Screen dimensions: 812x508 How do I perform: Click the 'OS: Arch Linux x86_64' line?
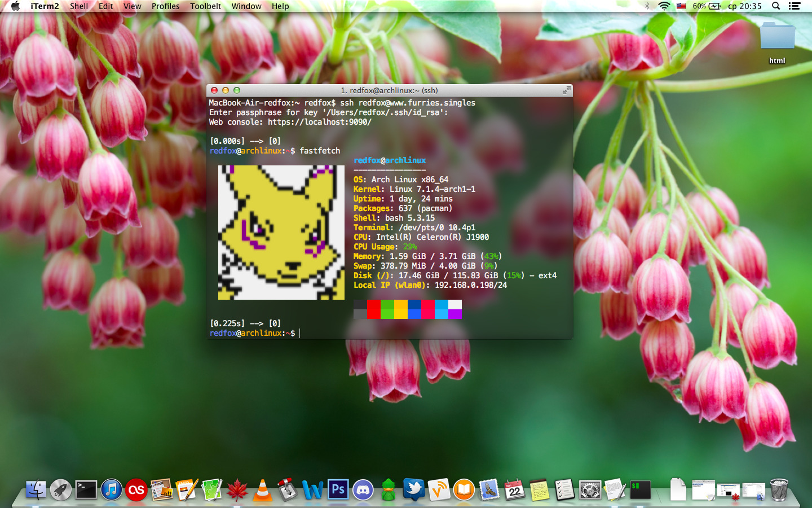coord(401,179)
